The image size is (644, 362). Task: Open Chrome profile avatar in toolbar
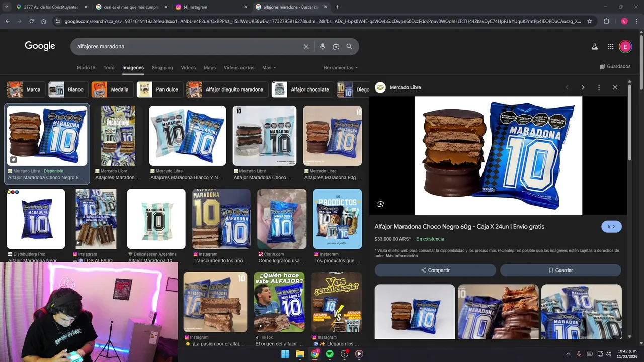pyautogui.click(x=624, y=21)
